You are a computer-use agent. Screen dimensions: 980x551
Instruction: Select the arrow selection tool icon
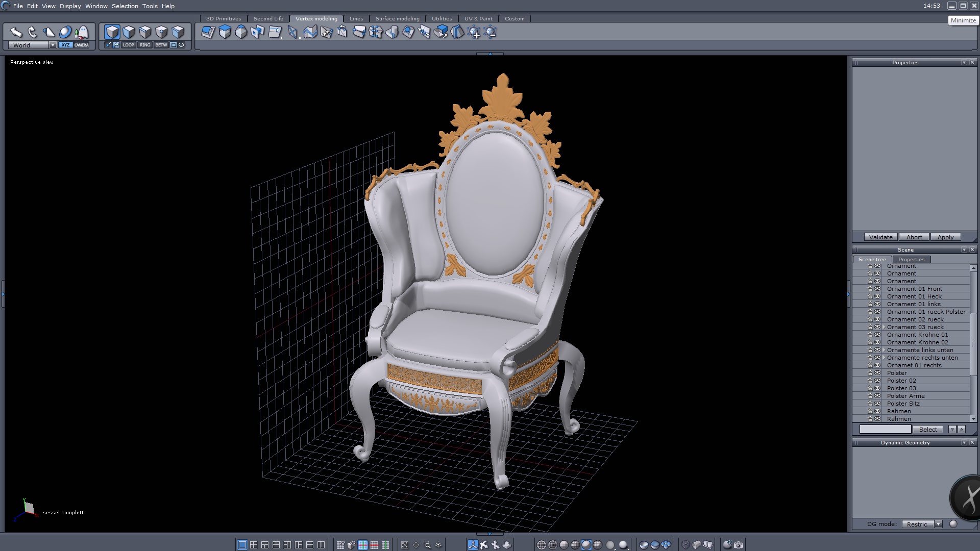(16, 32)
